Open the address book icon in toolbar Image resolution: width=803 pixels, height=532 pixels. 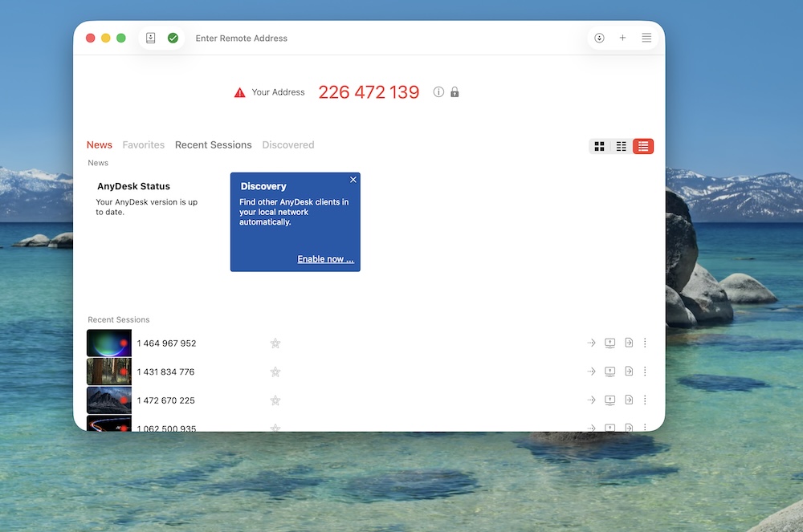tap(151, 38)
